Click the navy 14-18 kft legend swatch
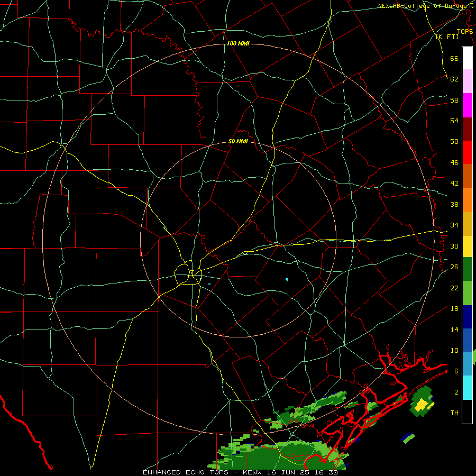 coord(467,317)
